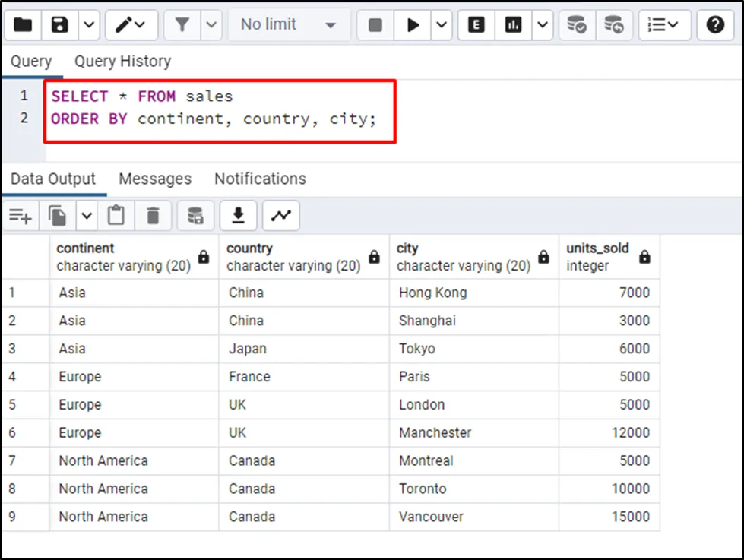Switch to the Messages tab
This screenshot has height=560, width=744.
click(155, 179)
